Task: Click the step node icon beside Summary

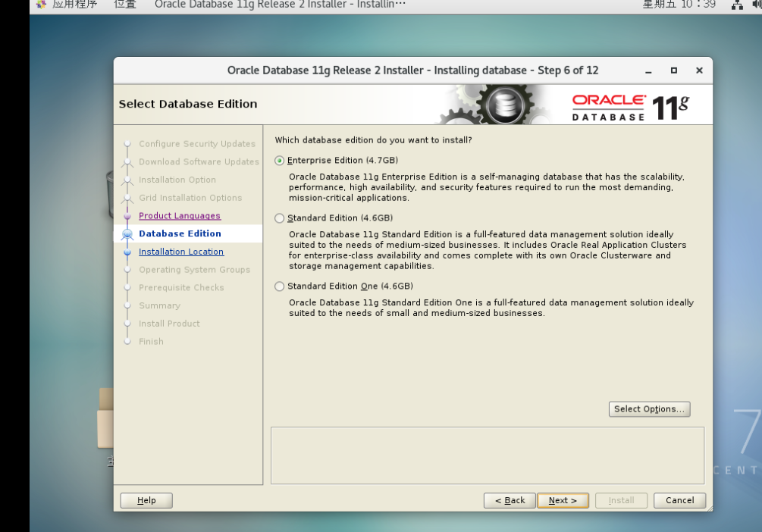Action: click(127, 305)
